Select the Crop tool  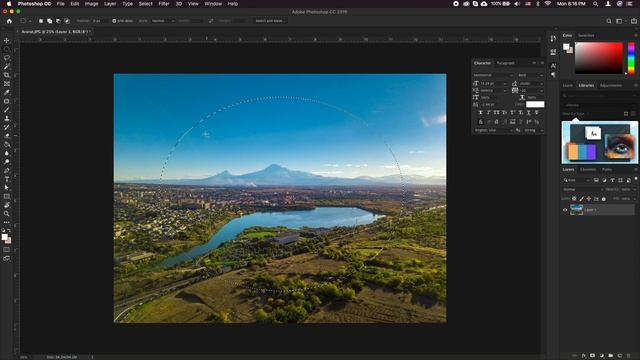[7, 75]
